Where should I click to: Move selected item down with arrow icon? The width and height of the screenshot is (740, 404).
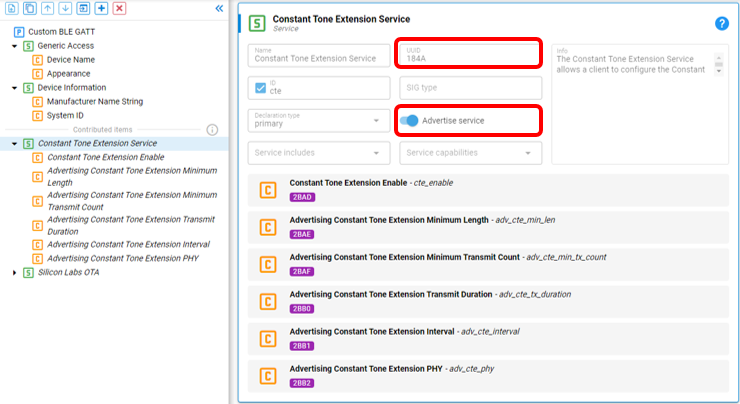point(65,8)
